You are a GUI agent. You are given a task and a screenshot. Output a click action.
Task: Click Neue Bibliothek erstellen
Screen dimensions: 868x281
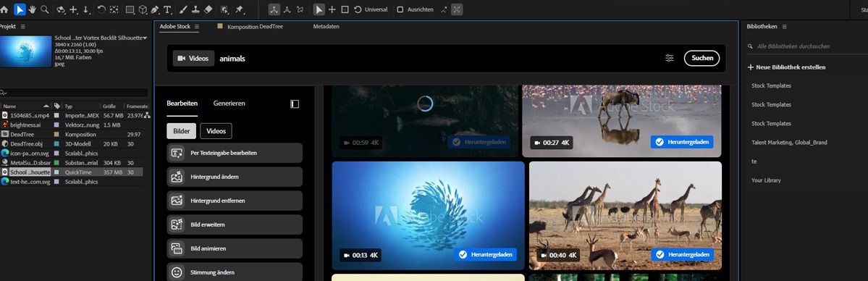click(787, 67)
